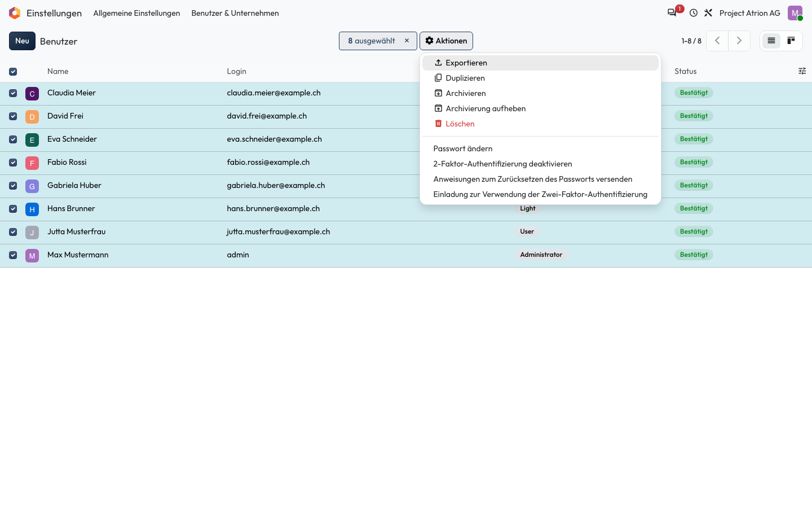
Task: Uncheck David Frei's row checkbox
Action: point(13,116)
